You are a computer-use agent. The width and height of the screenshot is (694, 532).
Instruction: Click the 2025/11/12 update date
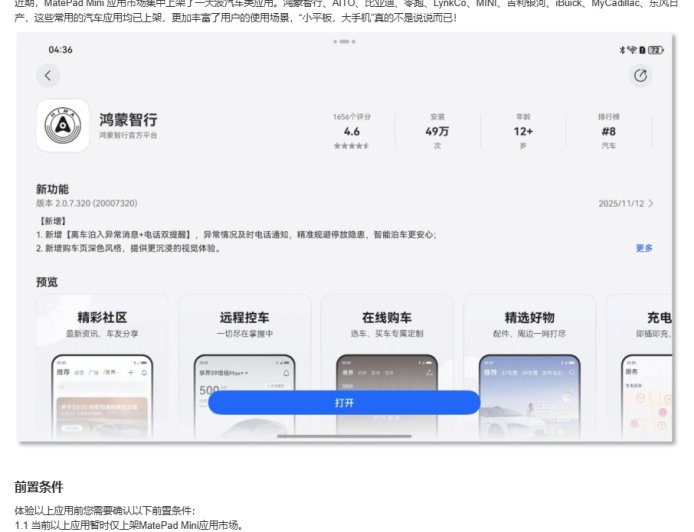coord(621,204)
